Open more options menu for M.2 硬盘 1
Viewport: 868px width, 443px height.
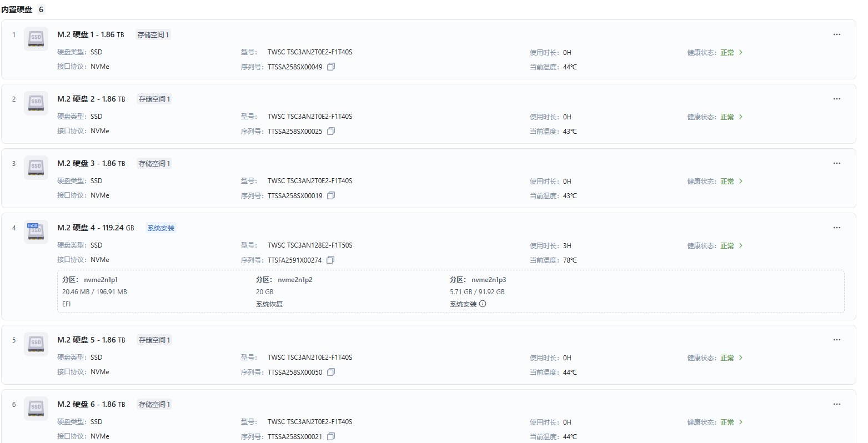tap(836, 34)
